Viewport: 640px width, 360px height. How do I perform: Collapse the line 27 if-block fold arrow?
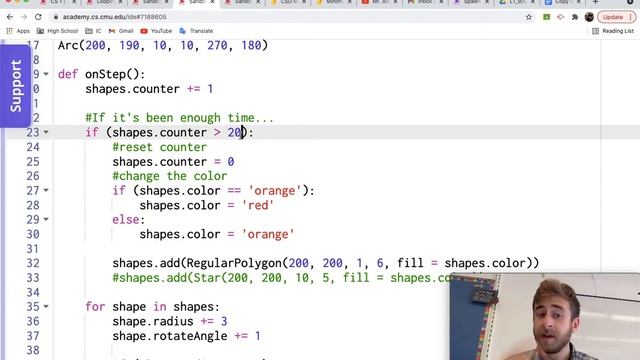click(x=46, y=190)
